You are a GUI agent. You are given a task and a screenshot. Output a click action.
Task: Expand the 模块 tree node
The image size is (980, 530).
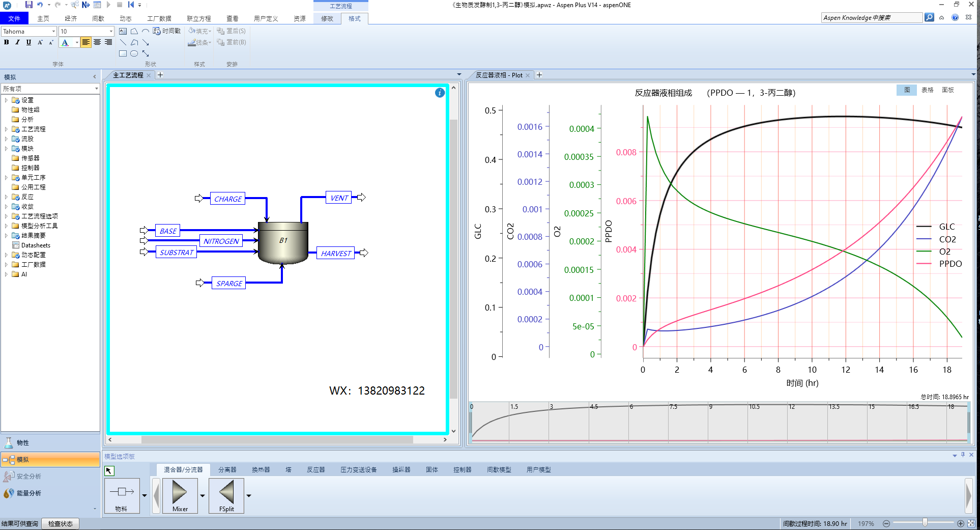coord(6,149)
